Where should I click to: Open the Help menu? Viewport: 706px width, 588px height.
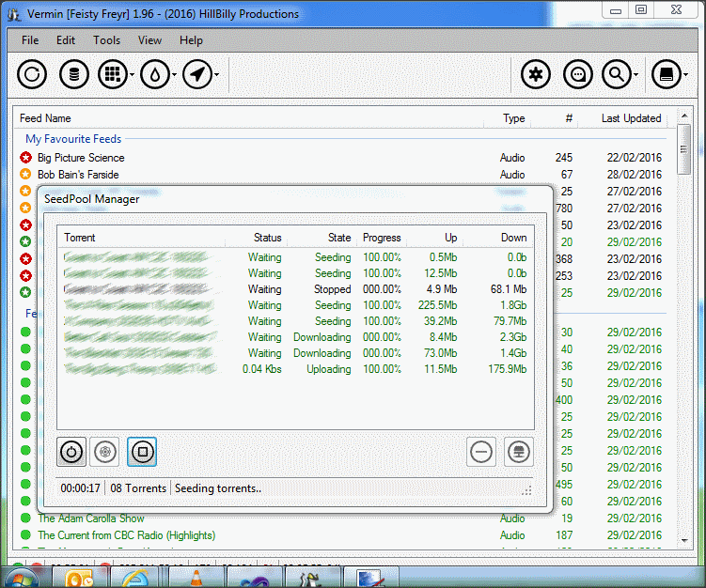(x=191, y=40)
